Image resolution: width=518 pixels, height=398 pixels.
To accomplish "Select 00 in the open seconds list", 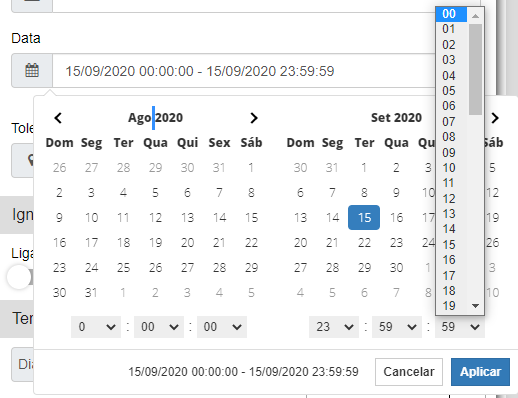I will point(451,14).
